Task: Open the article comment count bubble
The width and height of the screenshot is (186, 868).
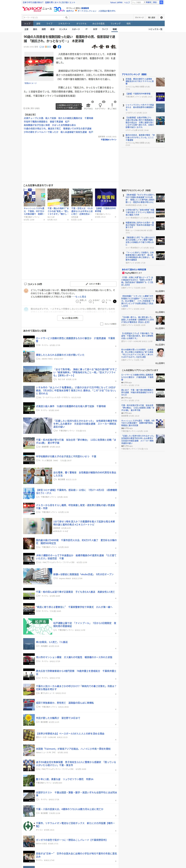Action: tap(42, 47)
